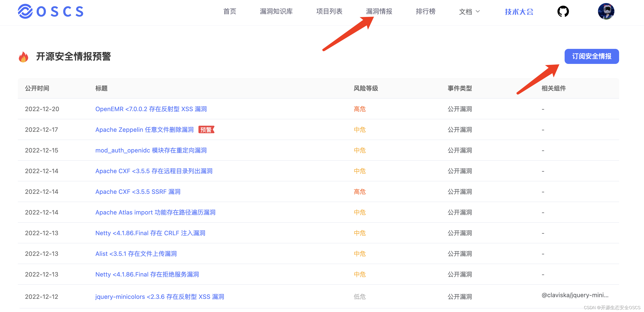
Task: Click the 预警 alert tag
Action: click(x=206, y=129)
